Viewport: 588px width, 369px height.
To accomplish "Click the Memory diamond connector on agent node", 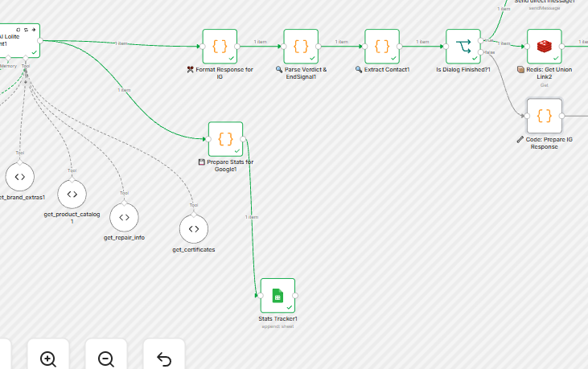I will (x=8, y=58).
